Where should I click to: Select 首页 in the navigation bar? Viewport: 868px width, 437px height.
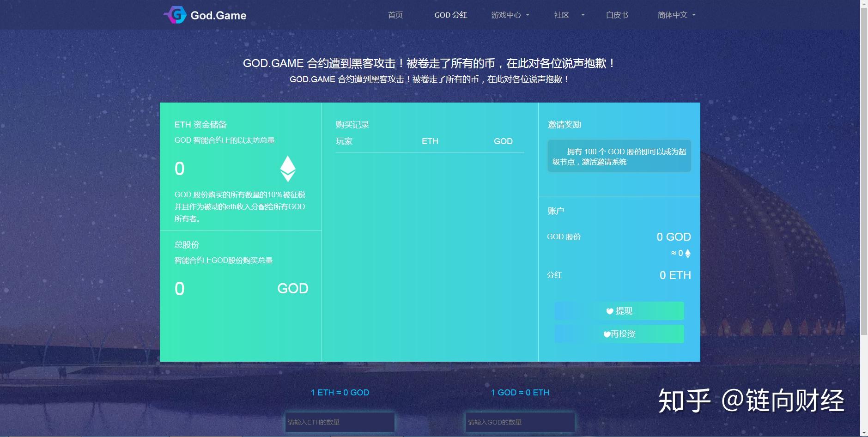395,15
